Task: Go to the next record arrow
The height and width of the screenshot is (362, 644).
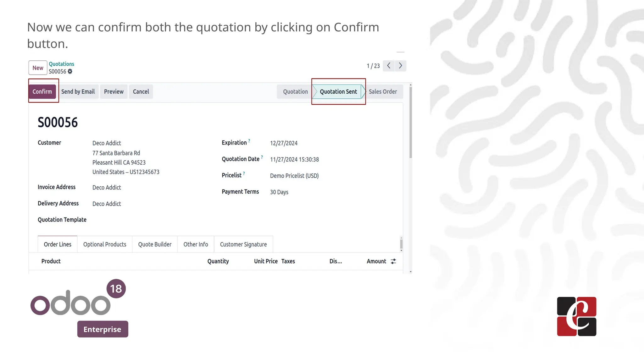Action: coord(400,66)
